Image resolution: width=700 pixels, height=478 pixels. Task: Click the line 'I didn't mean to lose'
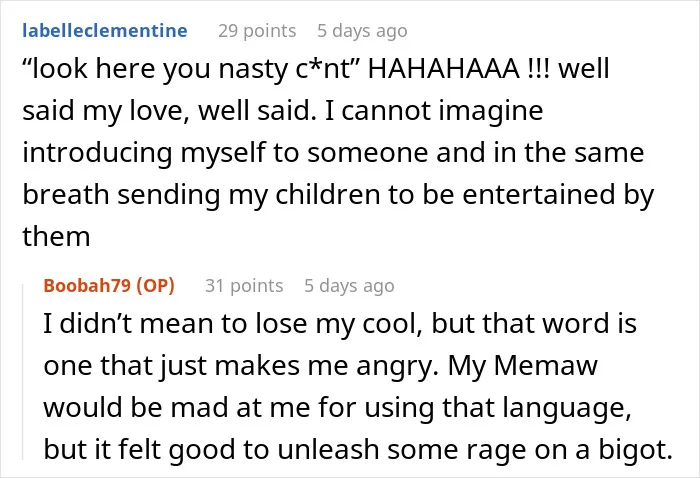coord(340,324)
